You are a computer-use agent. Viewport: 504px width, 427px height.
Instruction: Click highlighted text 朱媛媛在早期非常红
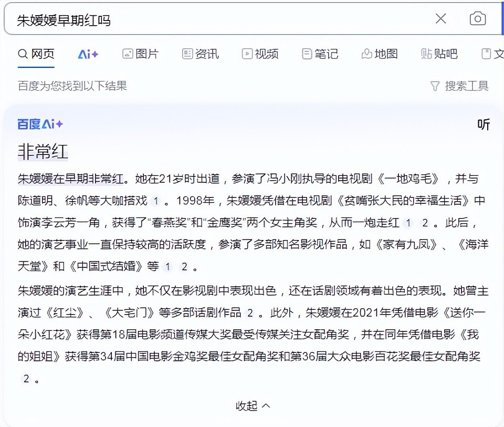coord(70,179)
